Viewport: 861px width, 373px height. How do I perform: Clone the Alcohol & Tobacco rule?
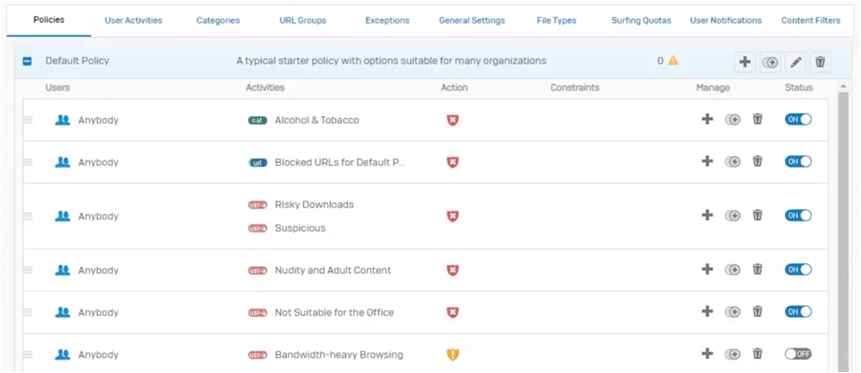pos(733,119)
